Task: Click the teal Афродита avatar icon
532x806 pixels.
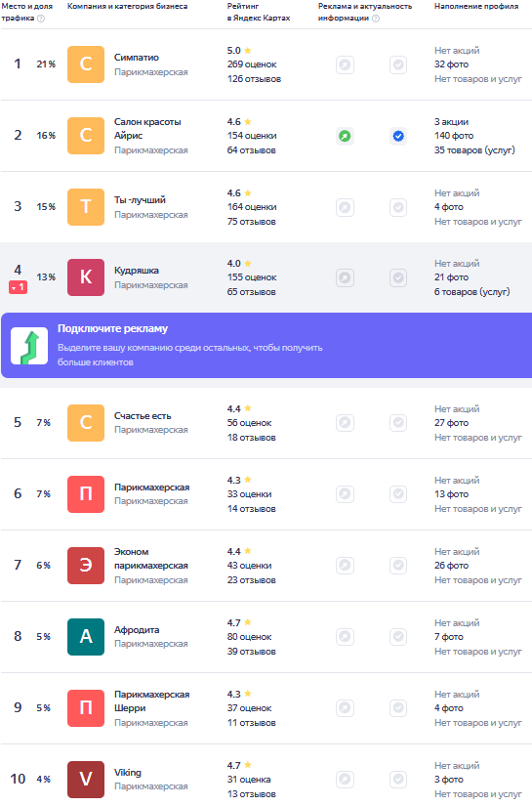Action: 86,637
